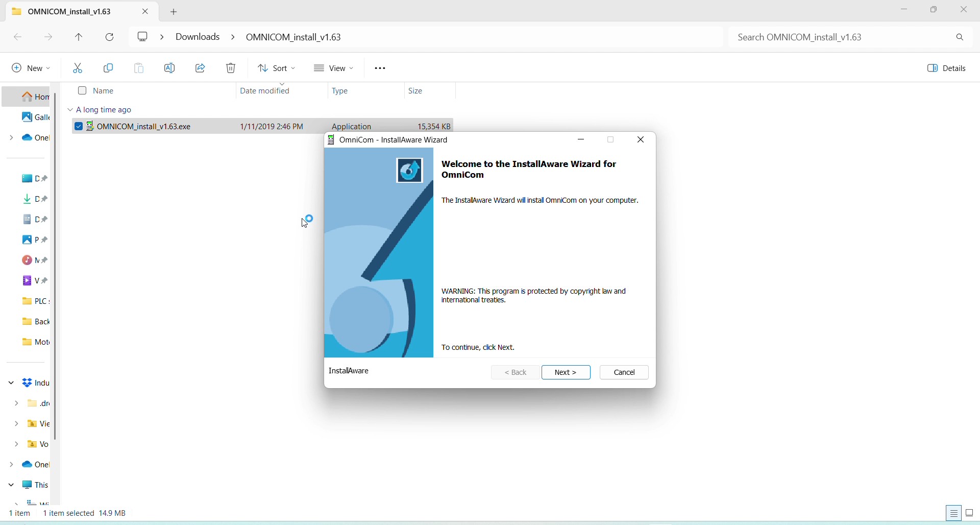Sort by the Type column header
The height and width of the screenshot is (525, 980).
pyautogui.click(x=340, y=91)
